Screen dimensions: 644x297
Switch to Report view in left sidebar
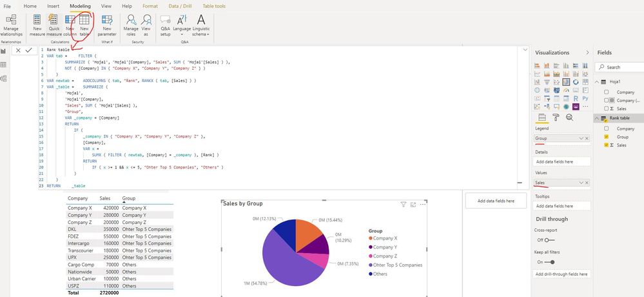coord(3,51)
